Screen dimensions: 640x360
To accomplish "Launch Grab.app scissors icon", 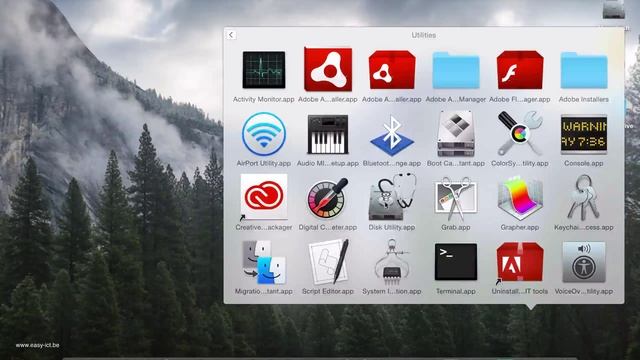I will point(456,198).
